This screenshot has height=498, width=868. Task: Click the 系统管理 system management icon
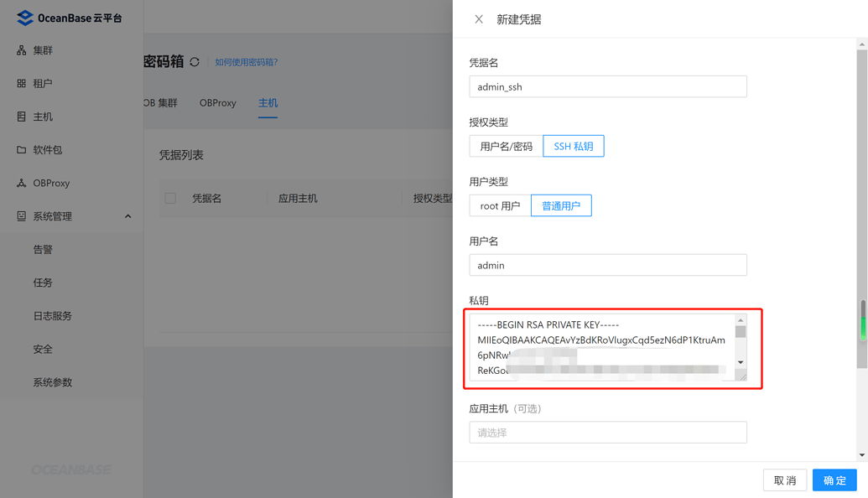(19, 215)
